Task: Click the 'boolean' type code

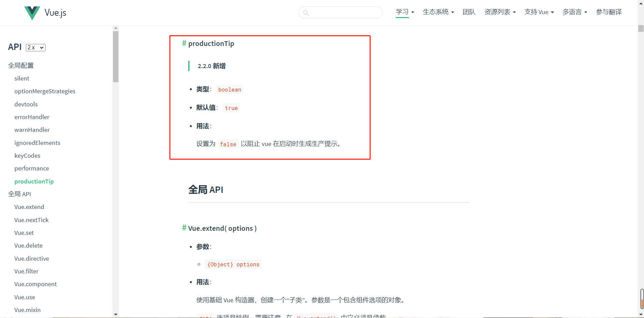Action: (x=230, y=90)
